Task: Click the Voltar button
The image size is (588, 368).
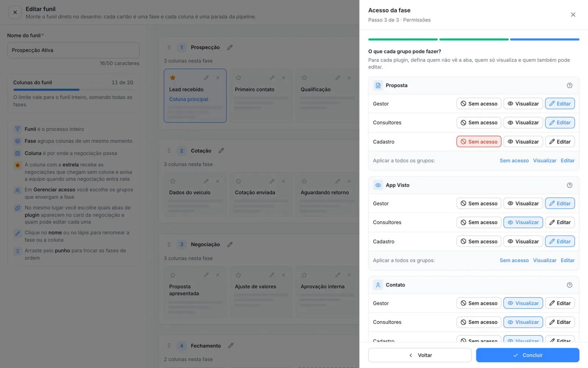Action: (420, 355)
